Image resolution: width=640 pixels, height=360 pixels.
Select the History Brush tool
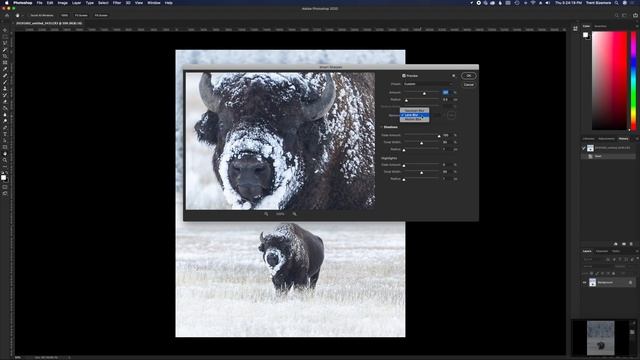coord(5,96)
